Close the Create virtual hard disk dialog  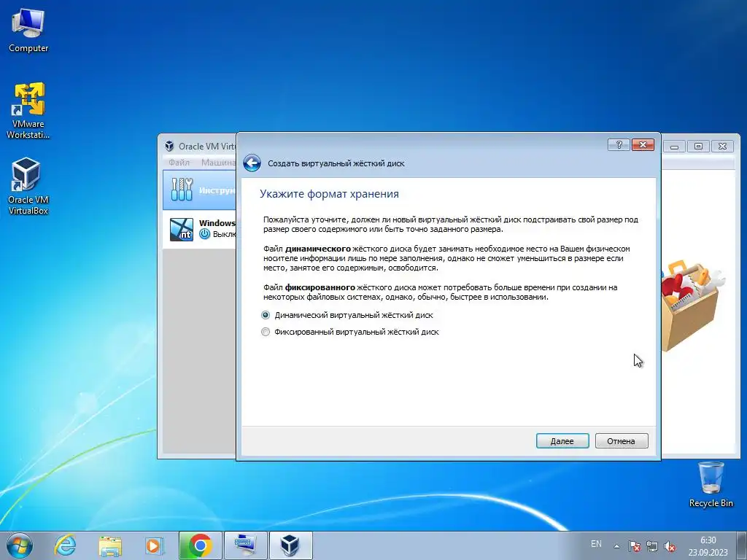point(643,145)
